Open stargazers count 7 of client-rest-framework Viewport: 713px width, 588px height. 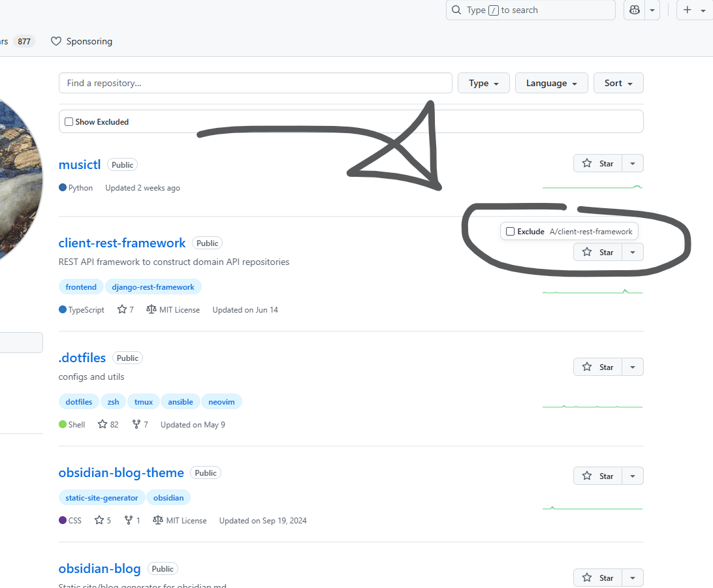click(x=125, y=310)
